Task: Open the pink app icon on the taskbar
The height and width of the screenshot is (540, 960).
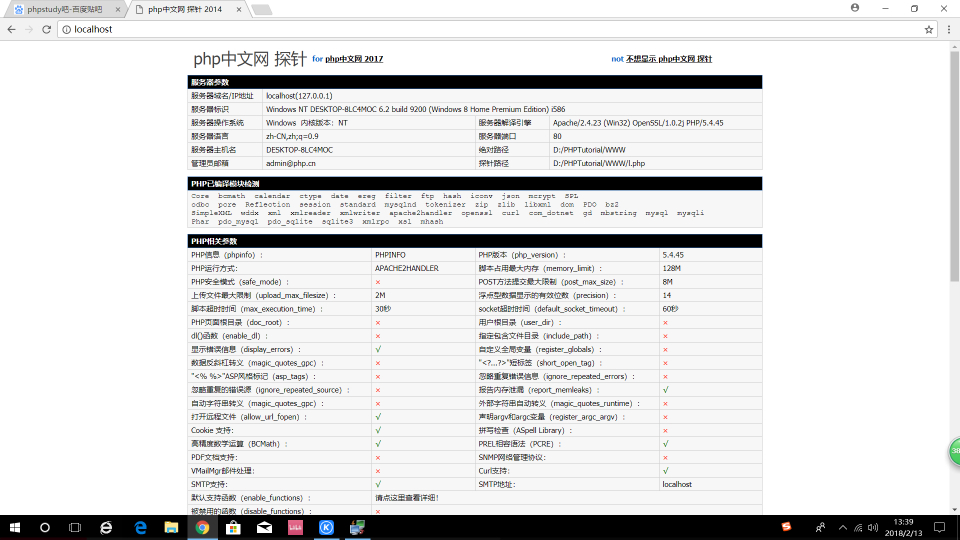Action: [x=295, y=527]
